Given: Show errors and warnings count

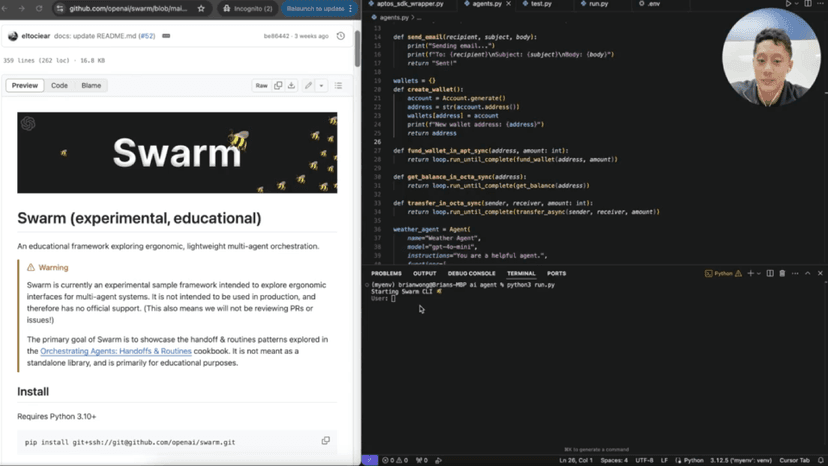Looking at the screenshot, I should click(x=394, y=461).
